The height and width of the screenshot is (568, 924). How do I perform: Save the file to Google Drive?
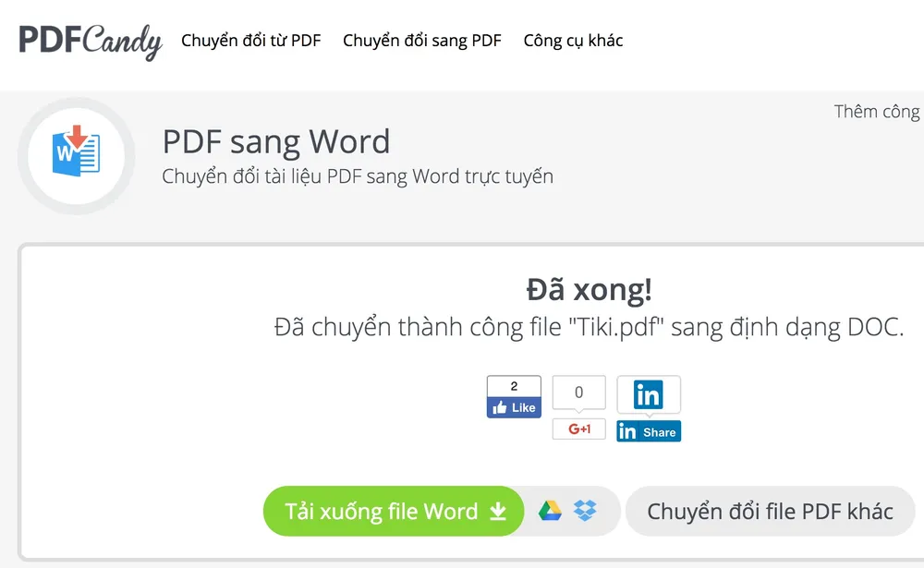click(551, 511)
